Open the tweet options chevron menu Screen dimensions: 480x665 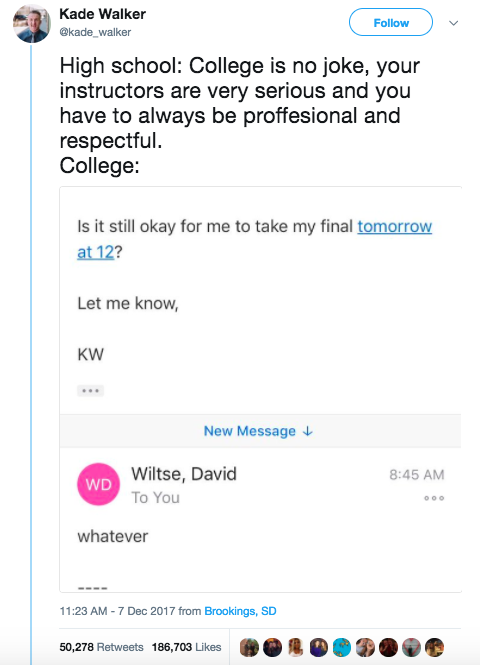454,23
